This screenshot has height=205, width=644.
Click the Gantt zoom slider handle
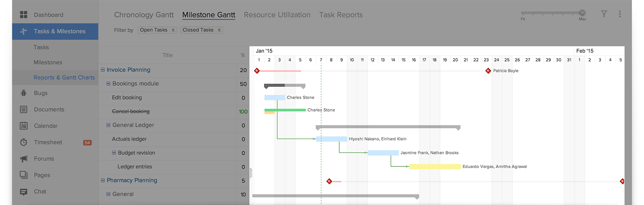click(582, 13)
